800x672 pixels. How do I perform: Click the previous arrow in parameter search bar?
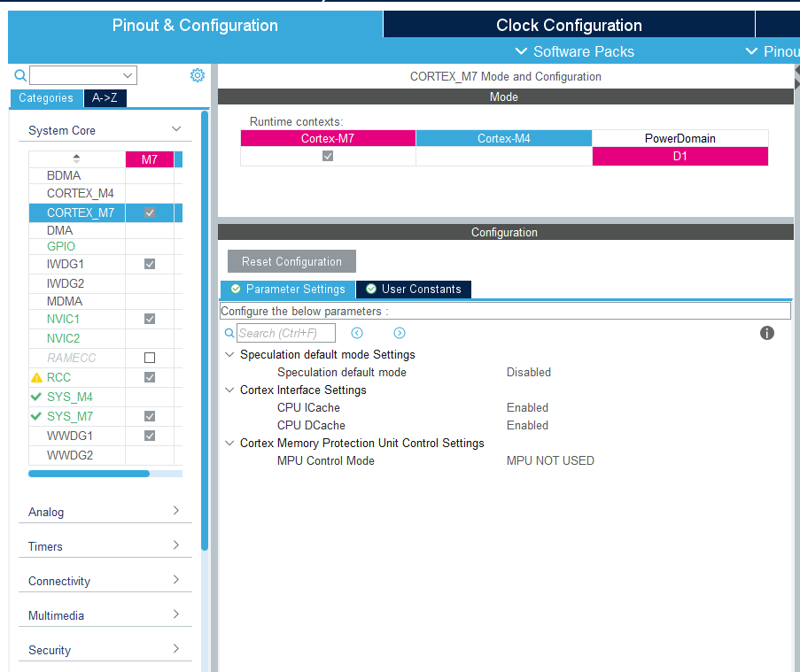tap(356, 332)
